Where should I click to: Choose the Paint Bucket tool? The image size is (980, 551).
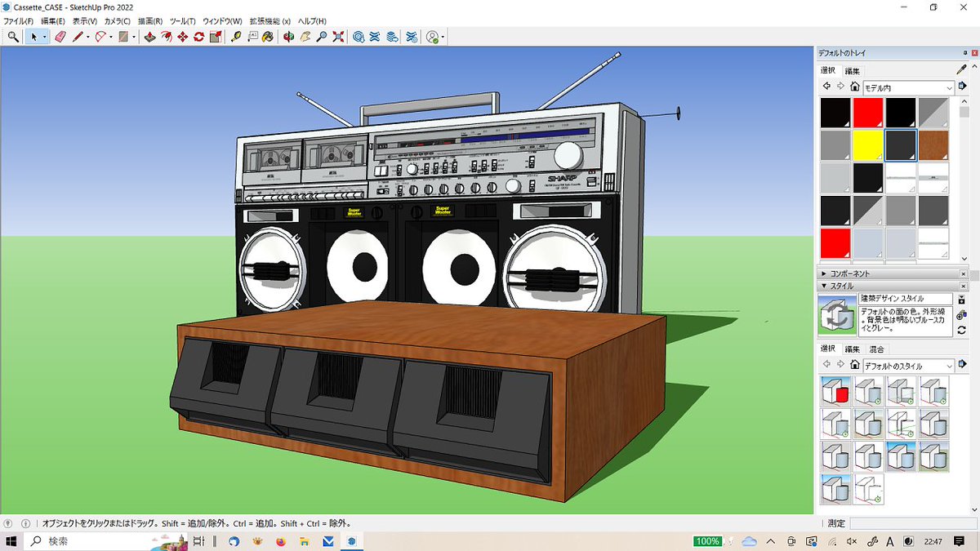[x=268, y=37]
